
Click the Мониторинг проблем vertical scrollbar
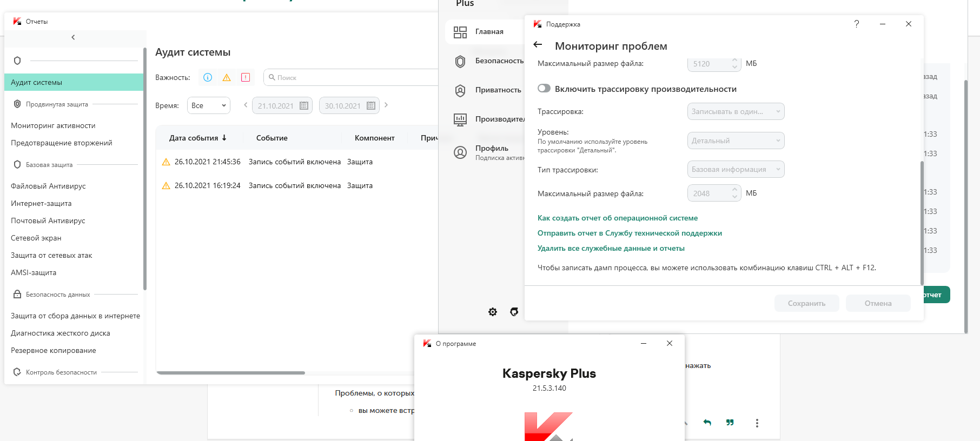[922, 223]
